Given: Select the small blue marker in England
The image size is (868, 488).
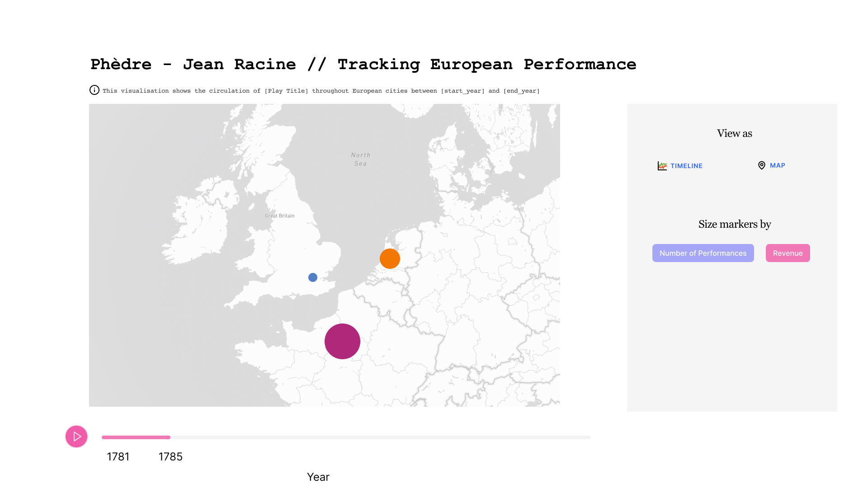Looking at the screenshot, I should pyautogui.click(x=313, y=277).
